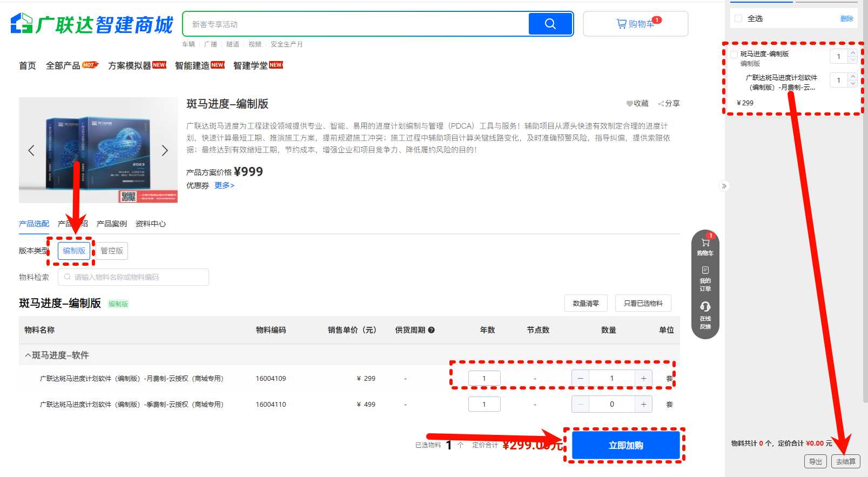
Task: Show next product image arrow
Action: point(165,150)
